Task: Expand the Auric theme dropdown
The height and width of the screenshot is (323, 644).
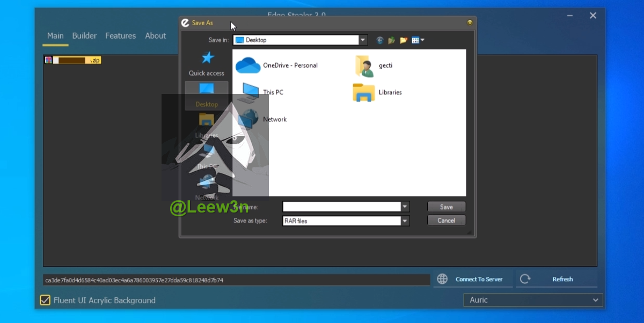Action: [x=595, y=300]
